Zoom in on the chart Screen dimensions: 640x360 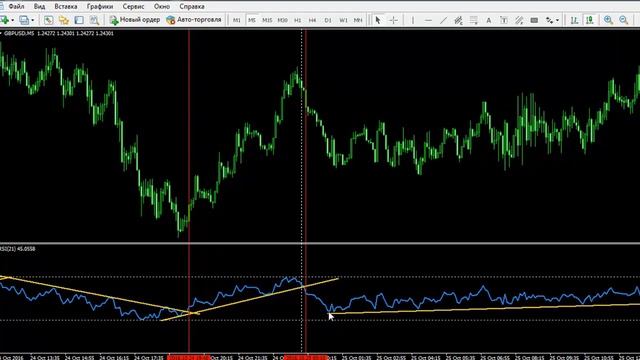click(608, 20)
